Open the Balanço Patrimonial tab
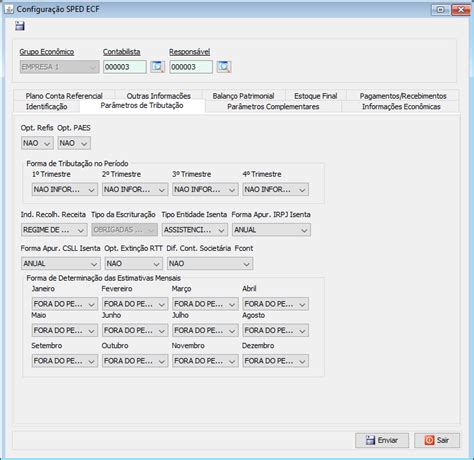The image size is (474, 460). (x=243, y=96)
